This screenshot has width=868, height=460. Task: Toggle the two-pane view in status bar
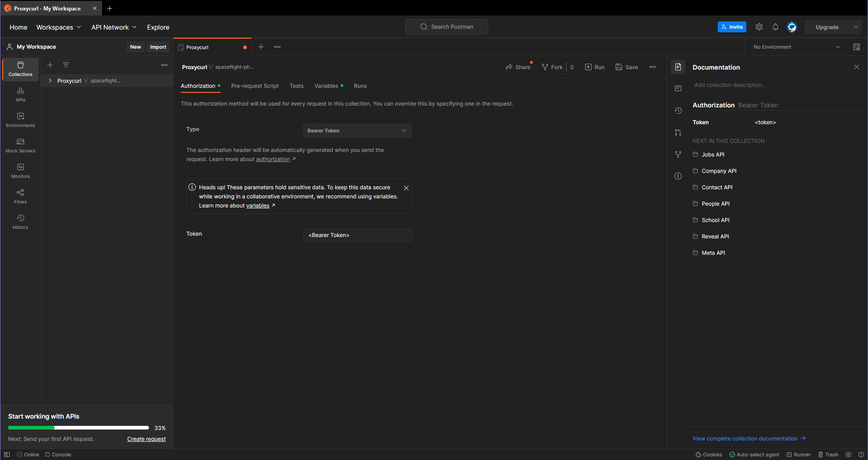pos(848,455)
